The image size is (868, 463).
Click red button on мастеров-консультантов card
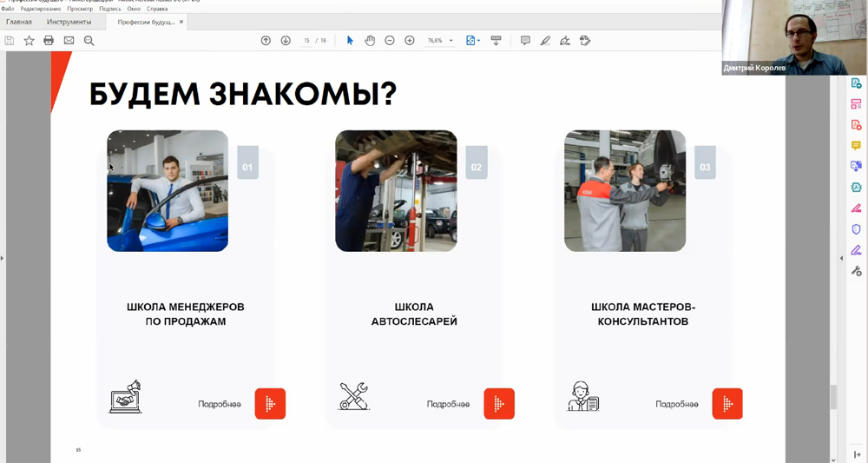(727, 404)
